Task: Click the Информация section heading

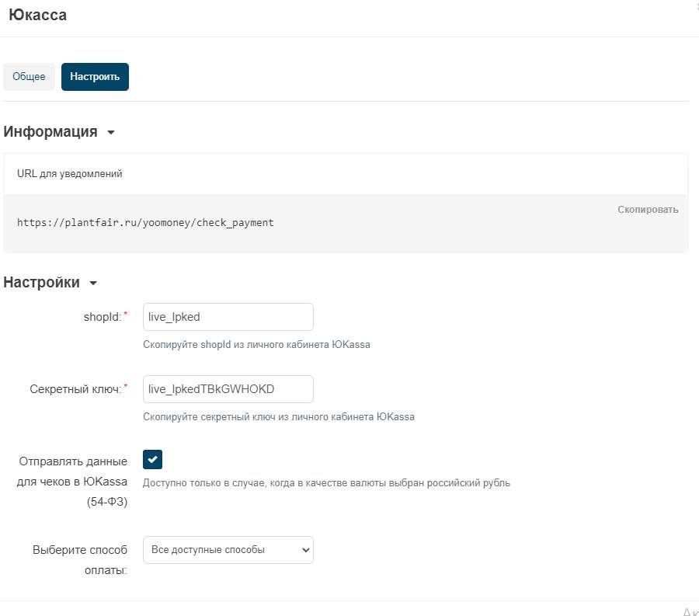Action: [x=50, y=132]
